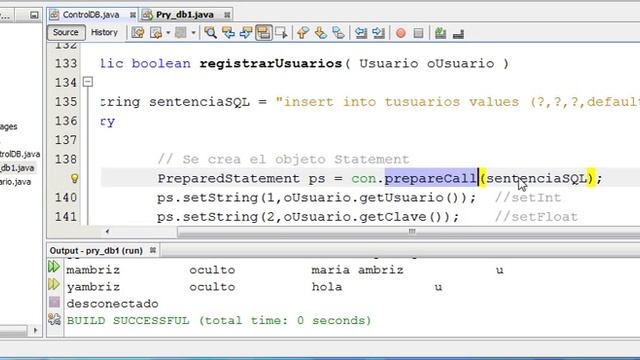Click the left panel minimize window icon

[34, 16]
